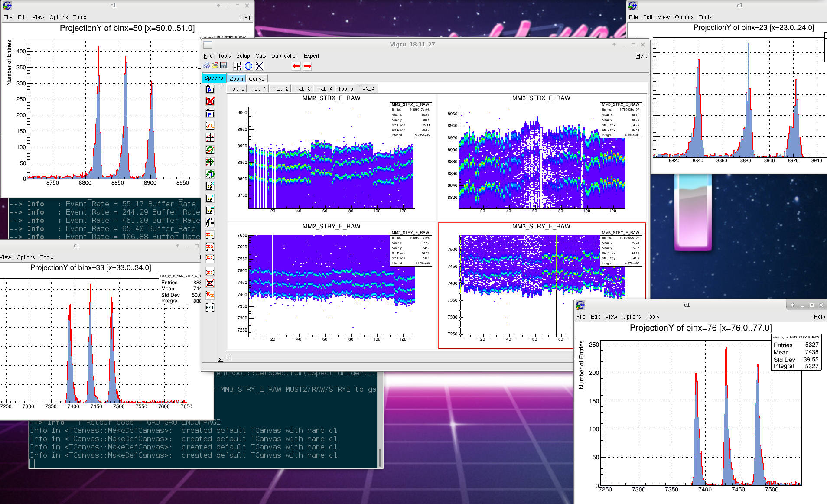The width and height of the screenshot is (827, 504).
Task: Open Tools menu in binx=23 projection window
Action: 705,17
